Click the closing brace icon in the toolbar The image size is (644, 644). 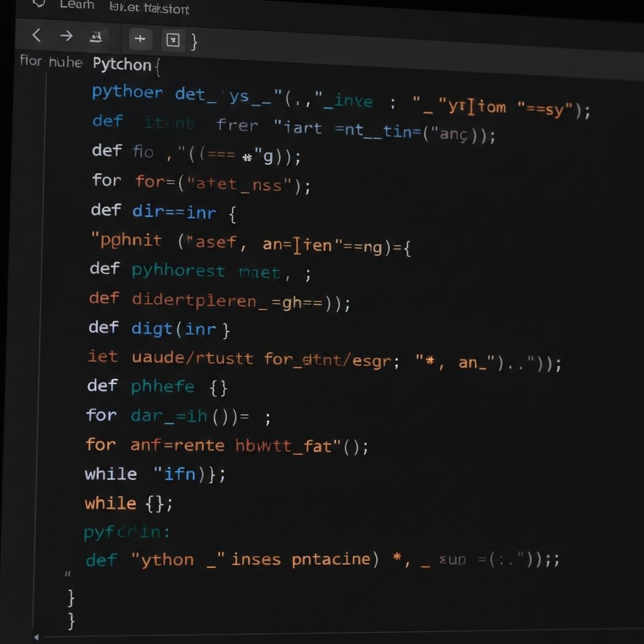(196, 41)
